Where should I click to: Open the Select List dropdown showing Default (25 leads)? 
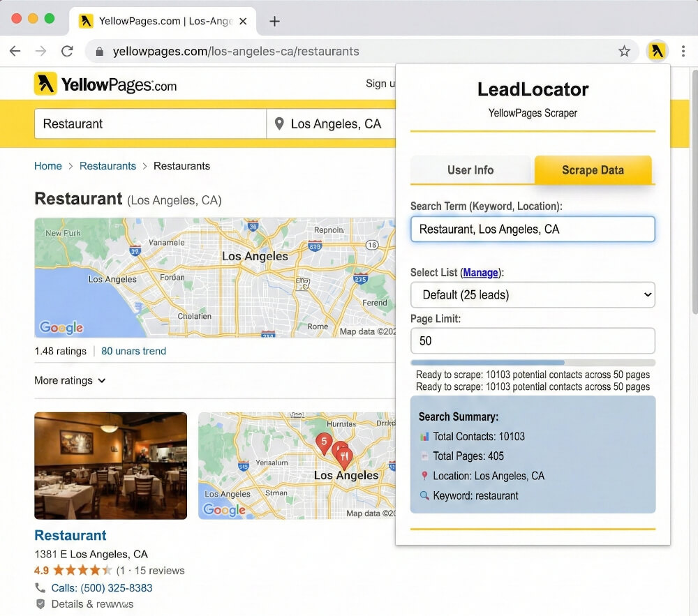[x=533, y=294]
